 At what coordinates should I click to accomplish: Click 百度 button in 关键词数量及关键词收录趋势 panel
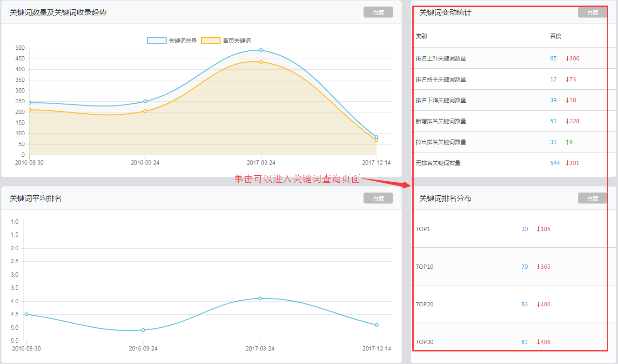tap(378, 12)
